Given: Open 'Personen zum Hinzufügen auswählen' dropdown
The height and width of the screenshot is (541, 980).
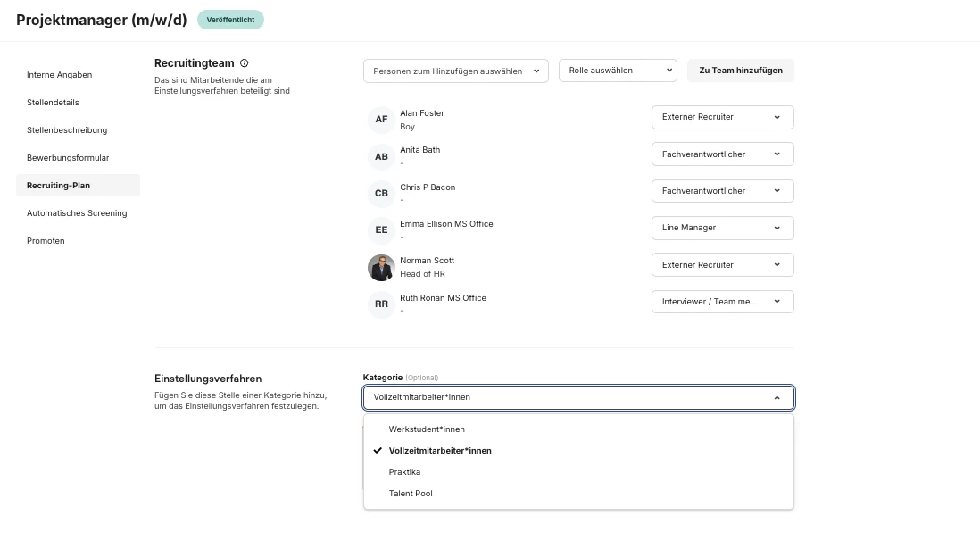Looking at the screenshot, I should point(455,71).
